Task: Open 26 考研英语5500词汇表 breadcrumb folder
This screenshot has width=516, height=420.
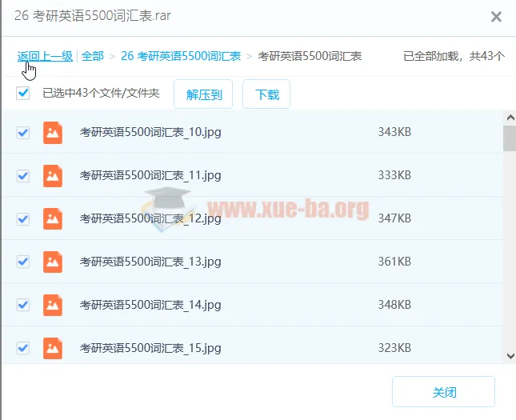Action: tap(181, 56)
